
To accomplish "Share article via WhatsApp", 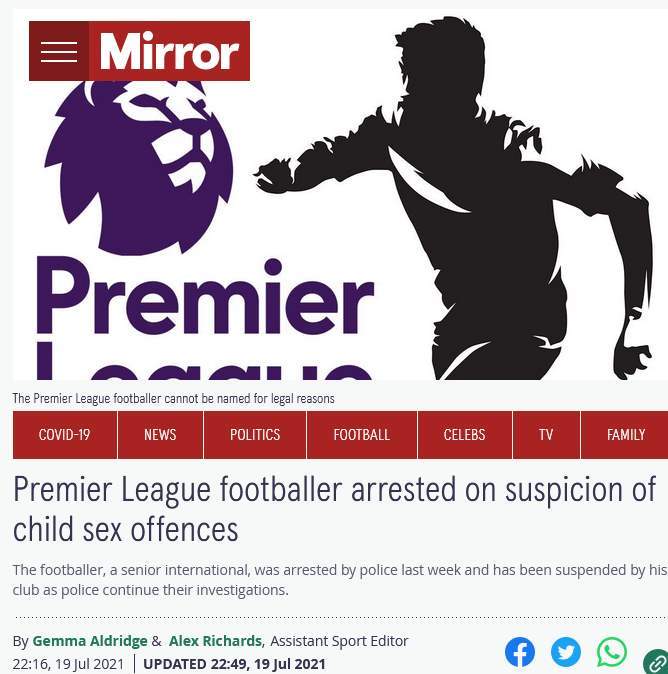I will click(x=612, y=652).
